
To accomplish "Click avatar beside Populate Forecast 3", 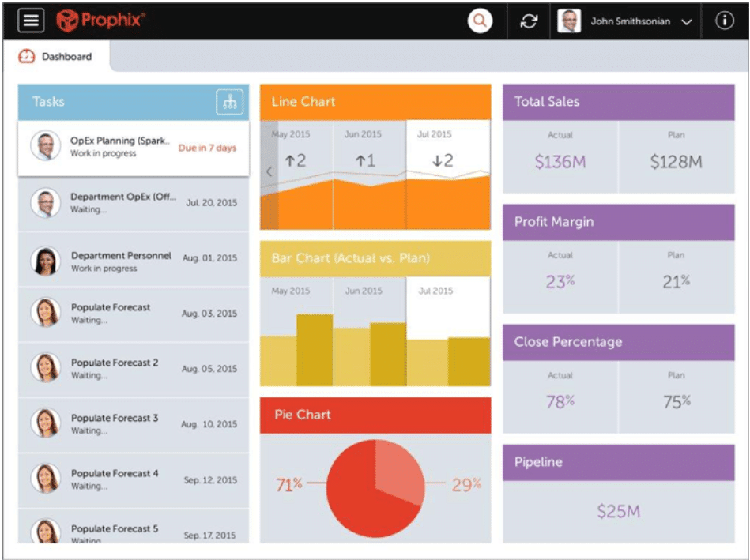I will tap(45, 423).
